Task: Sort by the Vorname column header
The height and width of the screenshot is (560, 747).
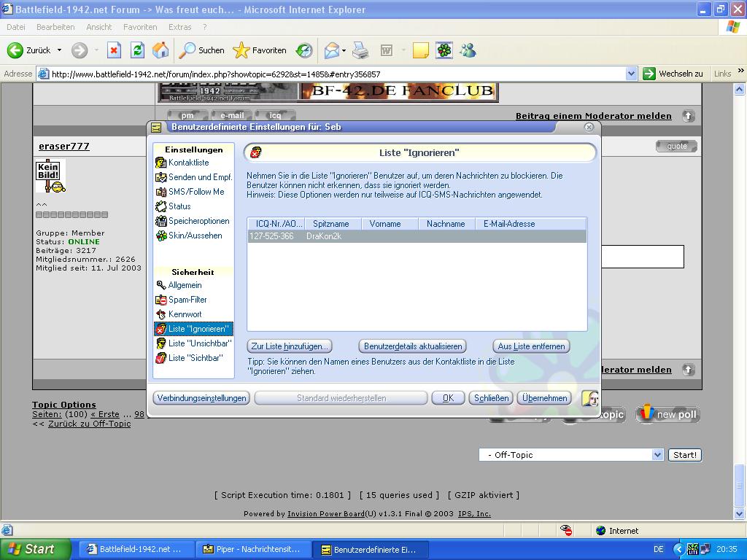Action: 390,224
